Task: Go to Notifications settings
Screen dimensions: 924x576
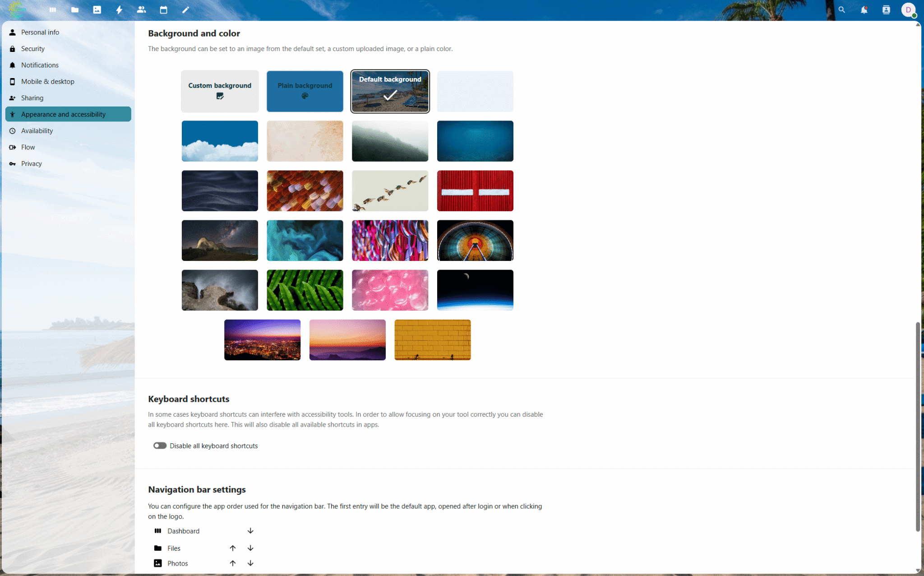Action: [x=68, y=65]
